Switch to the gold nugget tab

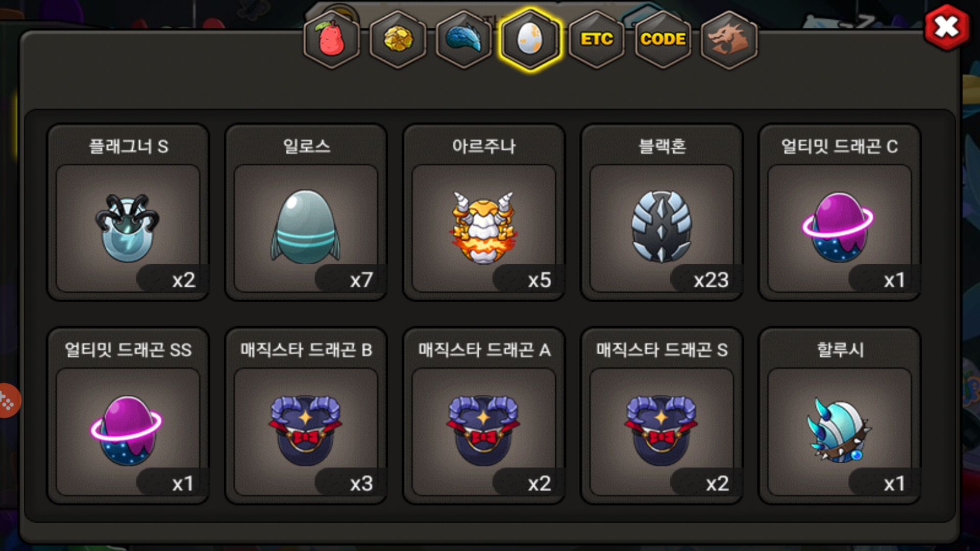[x=398, y=39]
